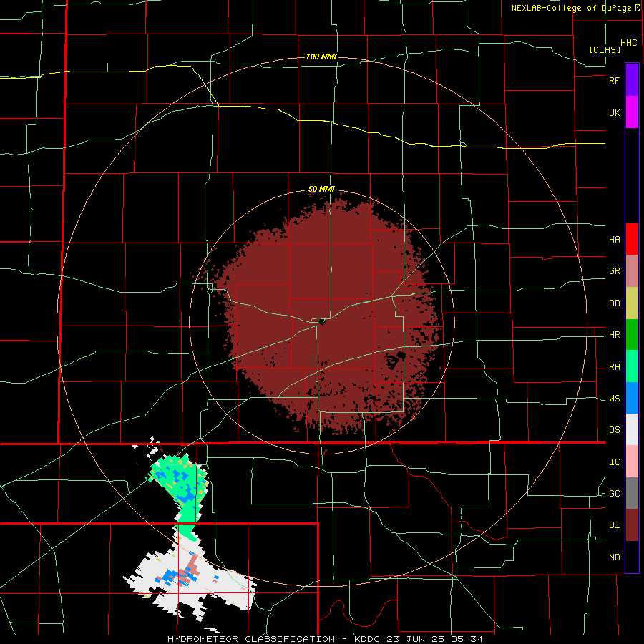Click the 50 NMI range ring label
This screenshot has width=644, height=644.
[321, 190]
